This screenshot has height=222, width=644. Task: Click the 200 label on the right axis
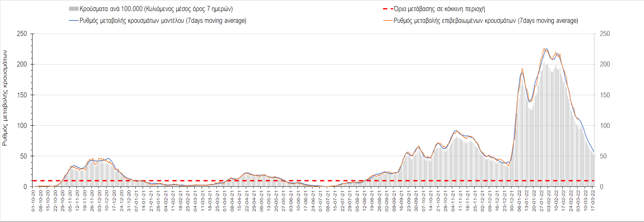point(605,64)
